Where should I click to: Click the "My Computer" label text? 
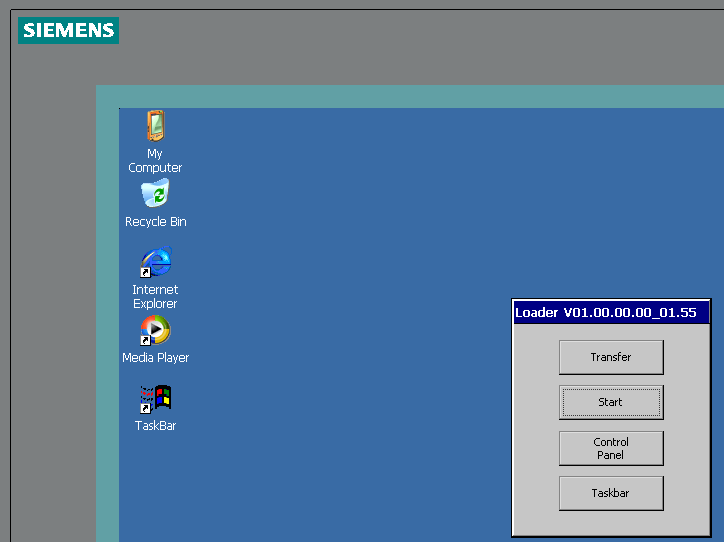pos(155,160)
